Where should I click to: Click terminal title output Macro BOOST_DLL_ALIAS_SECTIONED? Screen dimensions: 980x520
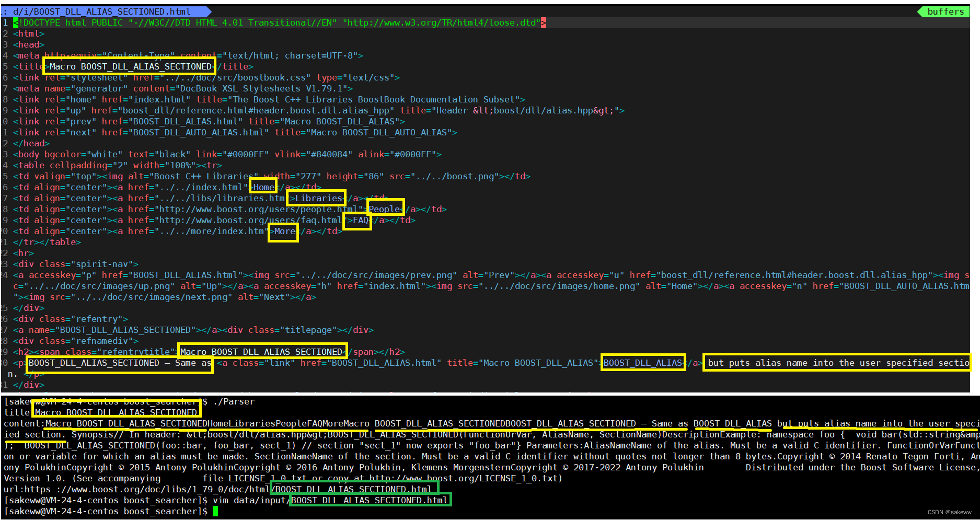116,412
